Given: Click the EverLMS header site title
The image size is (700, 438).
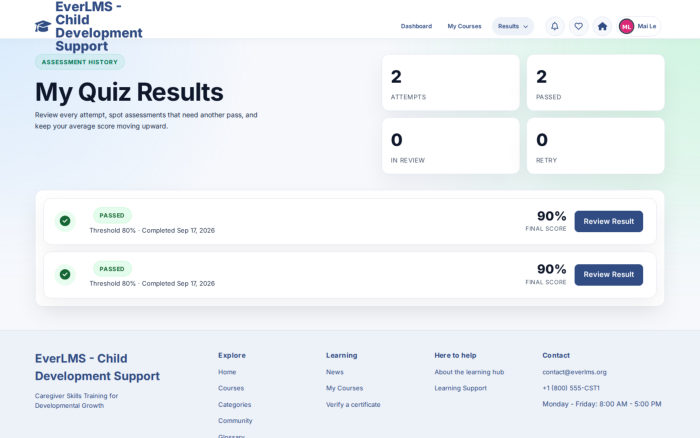Looking at the screenshot, I should 99,26.
